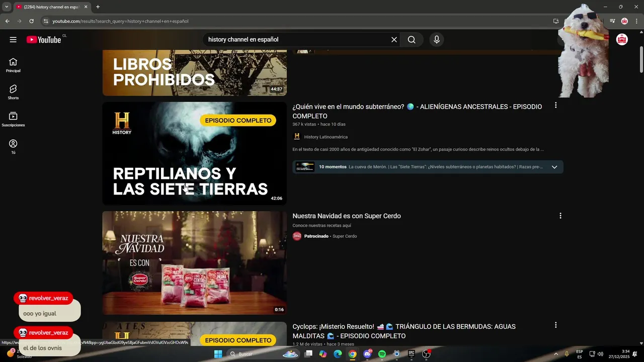Go to YouTube home via the logo

pos(44,40)
